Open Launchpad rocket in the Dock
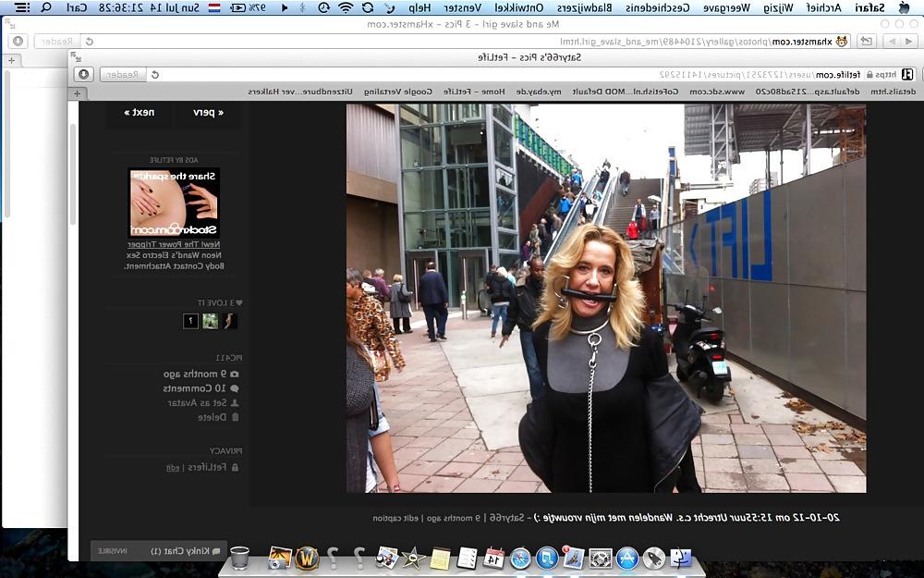 (x=653, y=558)
